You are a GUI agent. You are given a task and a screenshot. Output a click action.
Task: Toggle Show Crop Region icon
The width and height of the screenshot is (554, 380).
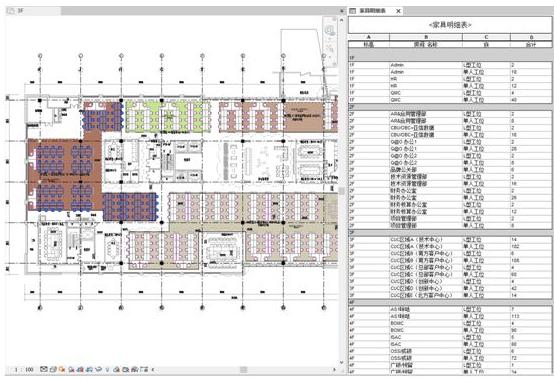89,369
